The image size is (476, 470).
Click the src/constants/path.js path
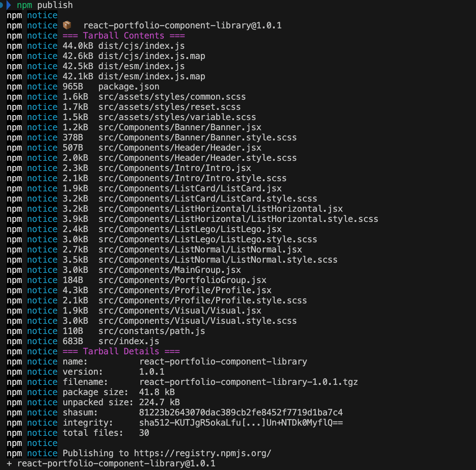pos(152,331)
